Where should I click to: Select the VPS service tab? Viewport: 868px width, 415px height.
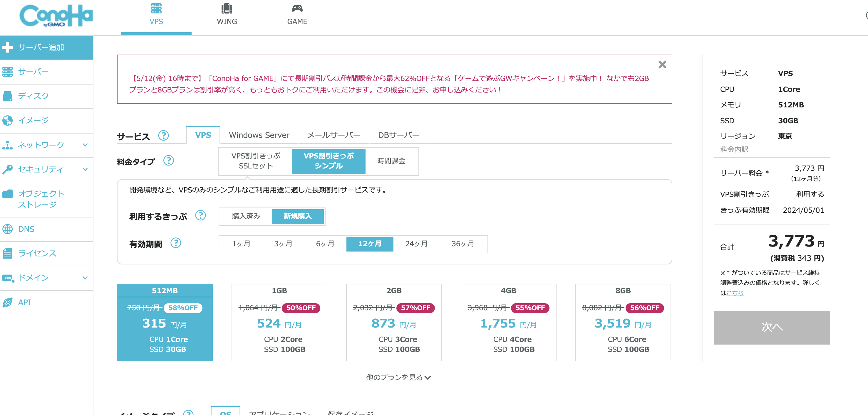pyautogui.click(x=203, y=135)
